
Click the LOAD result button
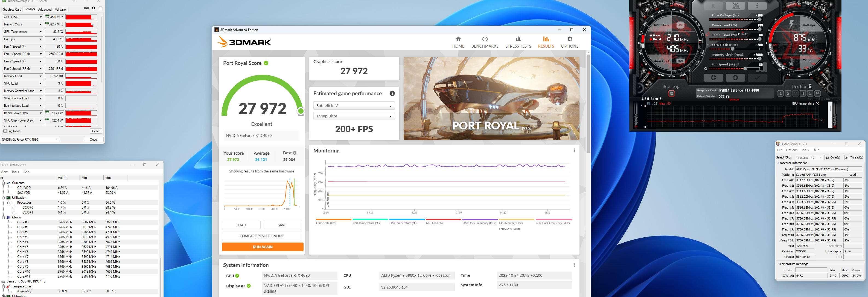241,225
